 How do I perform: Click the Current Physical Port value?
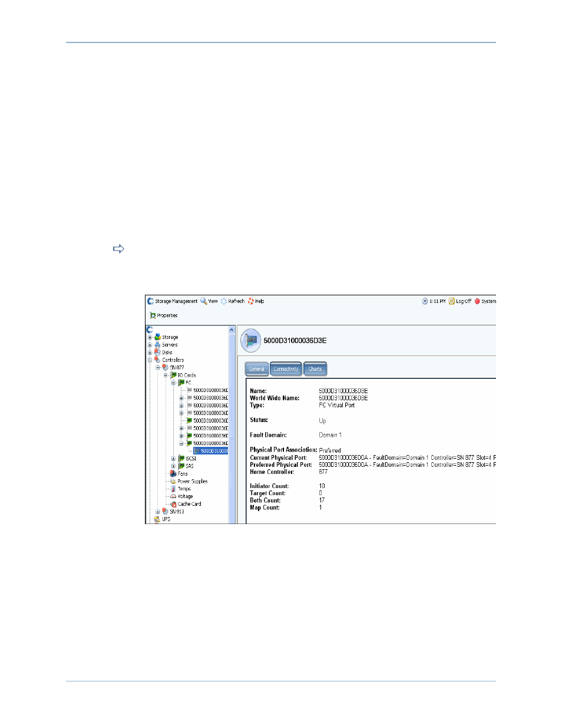click(x=407, y=457)
